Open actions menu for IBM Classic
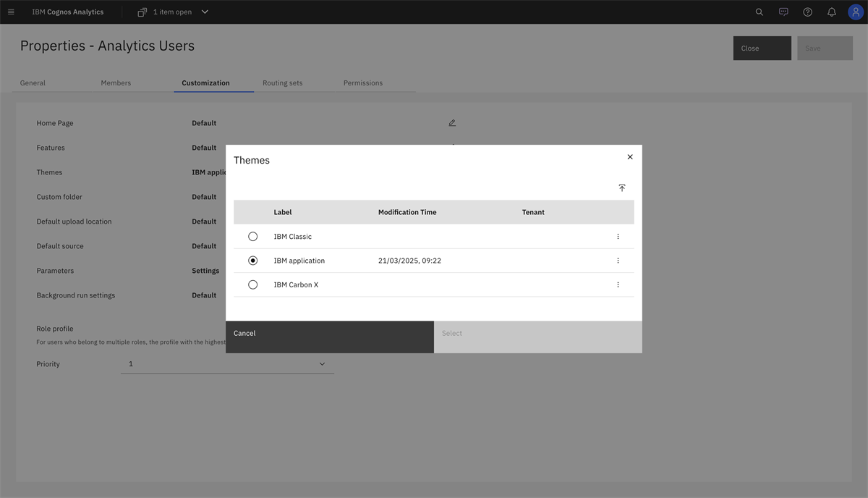 [x=618, y=237]
